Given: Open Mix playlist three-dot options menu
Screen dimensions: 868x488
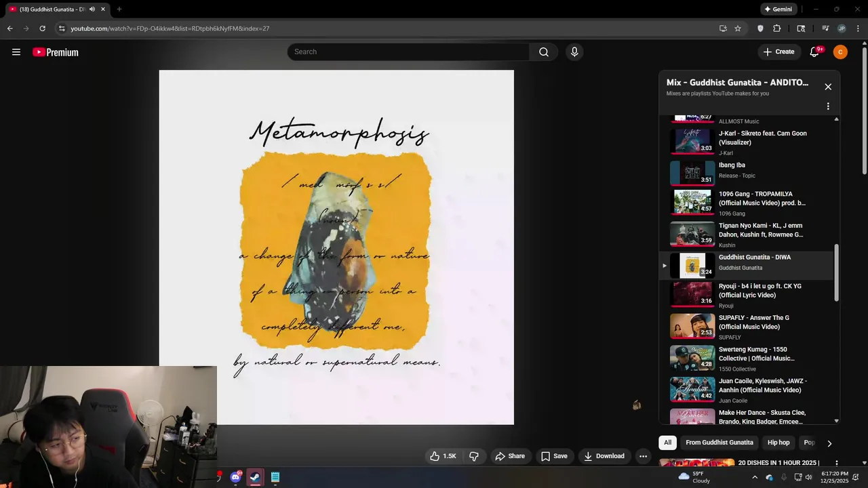Looking at the screenshot, I should click(828, 106).
